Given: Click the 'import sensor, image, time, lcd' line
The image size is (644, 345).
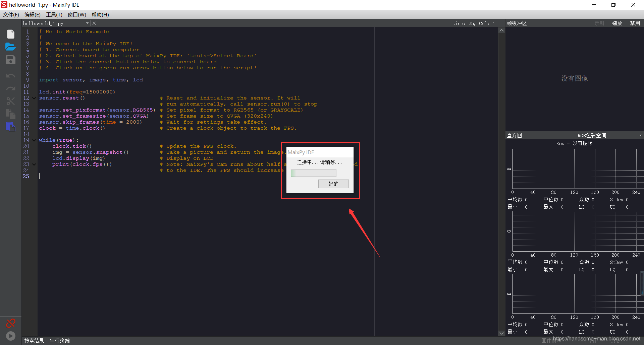Looking at the screenshot, I should coord(91,80).
